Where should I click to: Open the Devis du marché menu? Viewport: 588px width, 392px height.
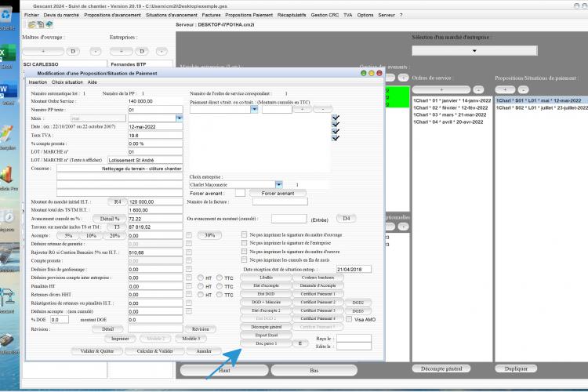coord(61,15)
